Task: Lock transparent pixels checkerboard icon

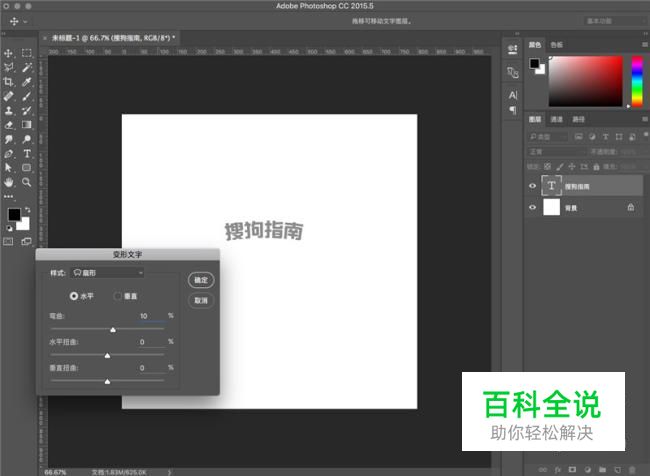Action: click(x=548, y=166)
